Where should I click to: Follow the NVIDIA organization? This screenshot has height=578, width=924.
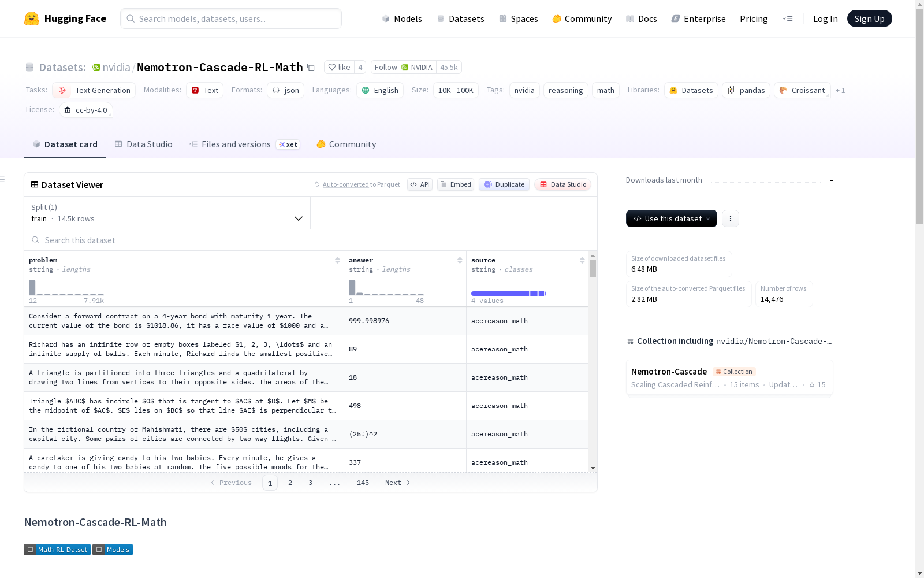pyautogui.click(x=404, y=67)
